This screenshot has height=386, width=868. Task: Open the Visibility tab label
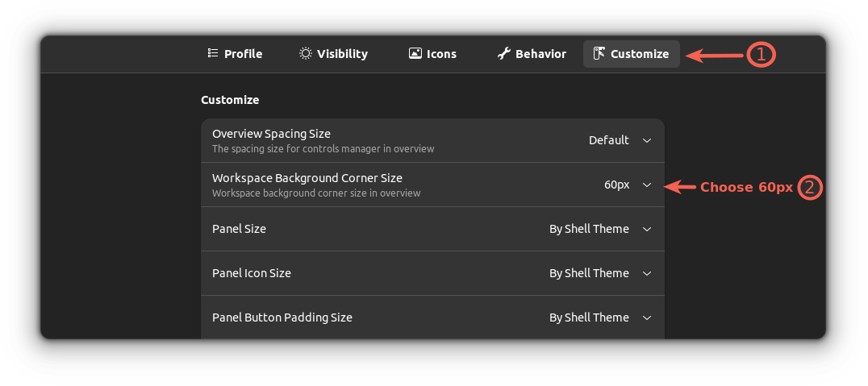342,54
